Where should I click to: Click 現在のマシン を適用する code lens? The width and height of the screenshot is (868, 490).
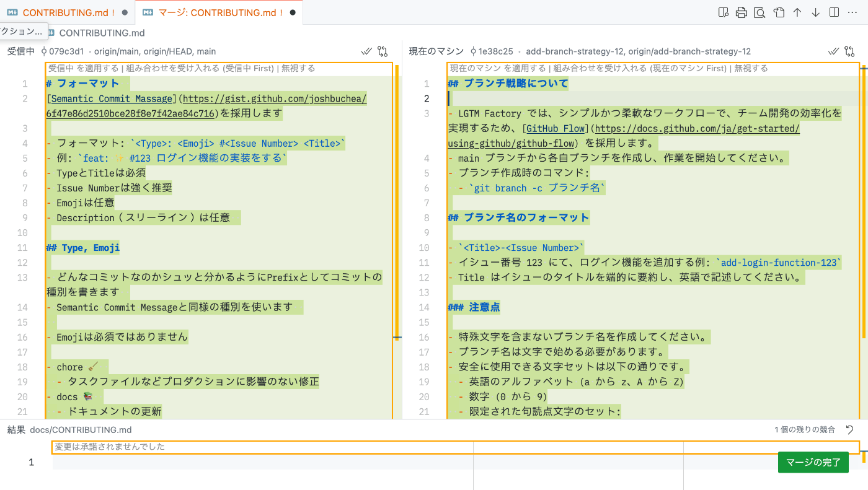(498, 68)
